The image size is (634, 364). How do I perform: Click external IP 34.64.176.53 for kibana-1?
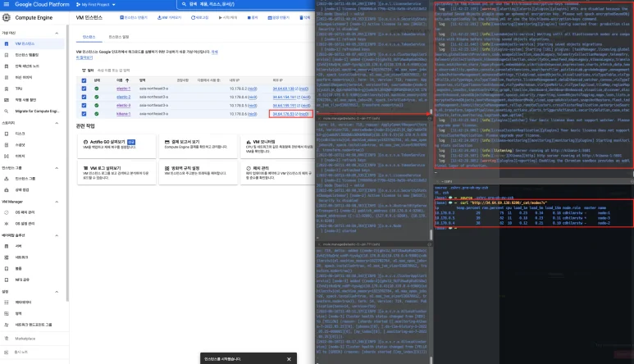pyautogui.click(x=284, y=114)
